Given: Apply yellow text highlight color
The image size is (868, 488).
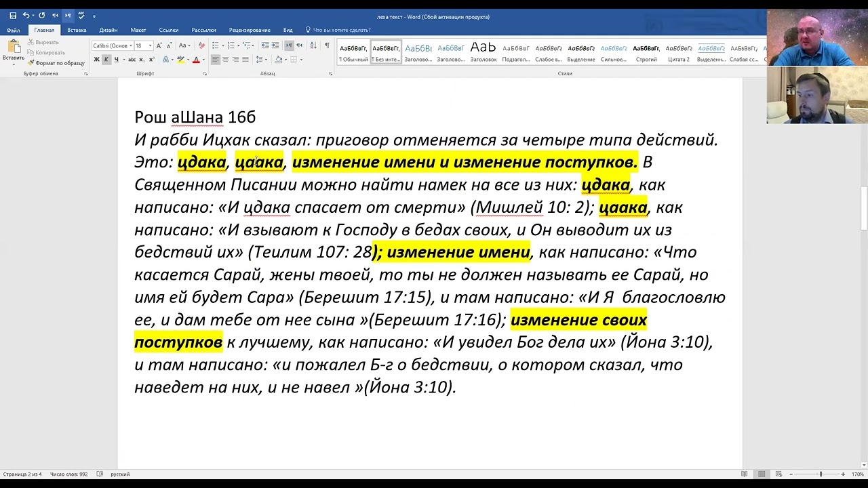Looking at the screenshot, I should coord(181,60).
